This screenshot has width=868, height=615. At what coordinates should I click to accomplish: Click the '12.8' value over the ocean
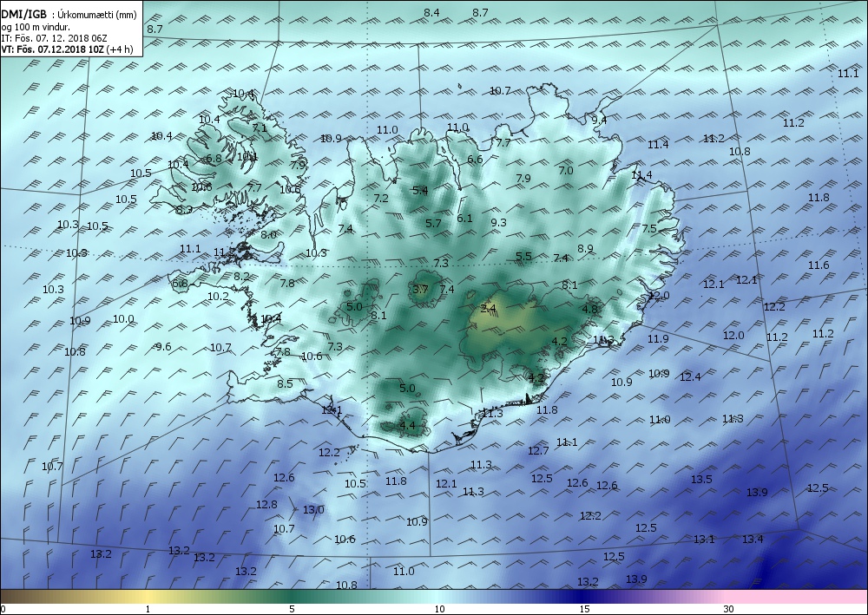coord(266,504)
